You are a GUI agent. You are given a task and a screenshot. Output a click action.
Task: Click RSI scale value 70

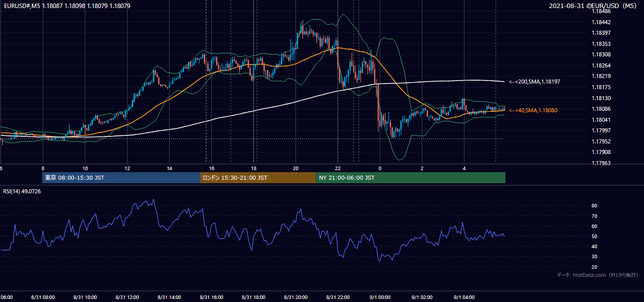pos(595,216)
